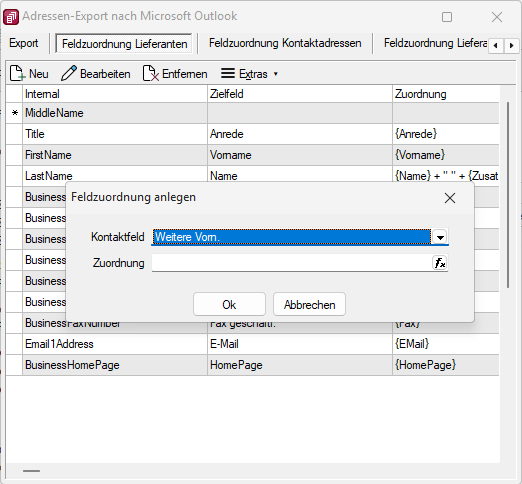Click the Bearbeiten pencil button
This screenshot has height=484, width=522.
coord(96,74)
